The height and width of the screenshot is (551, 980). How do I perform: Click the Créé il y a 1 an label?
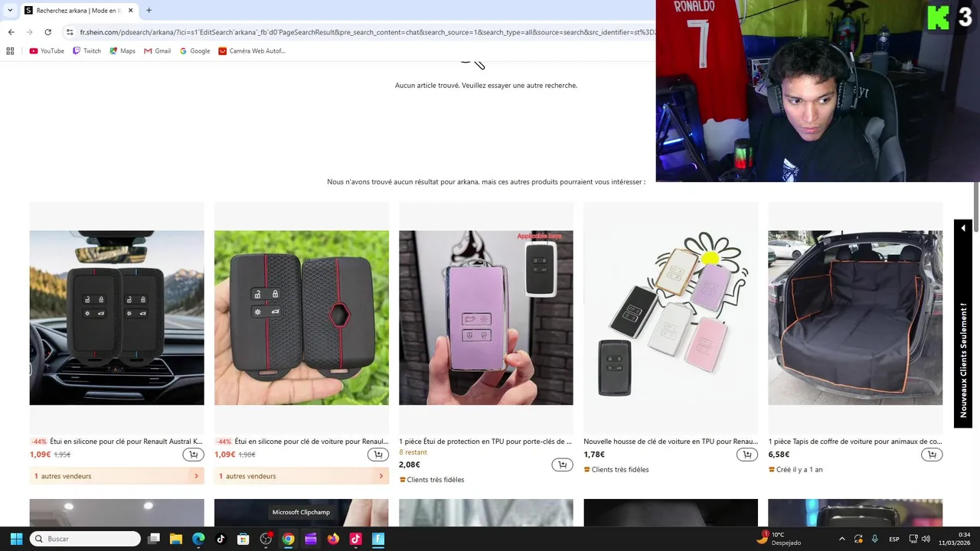tap(795, 470)
